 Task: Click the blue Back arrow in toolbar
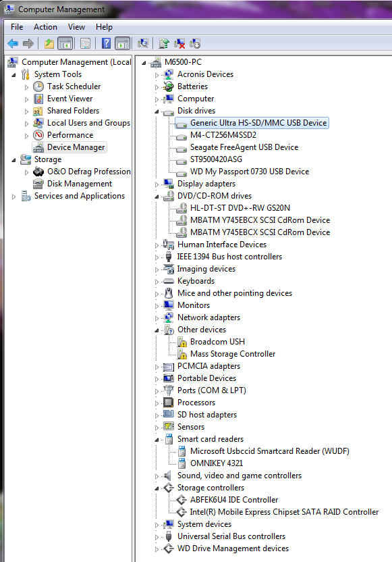(x=13, y=44)
